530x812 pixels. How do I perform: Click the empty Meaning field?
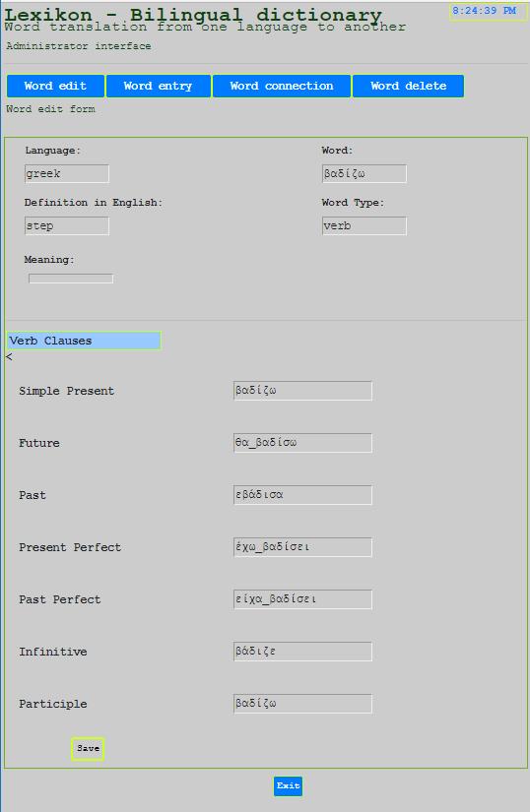[71, 279]
